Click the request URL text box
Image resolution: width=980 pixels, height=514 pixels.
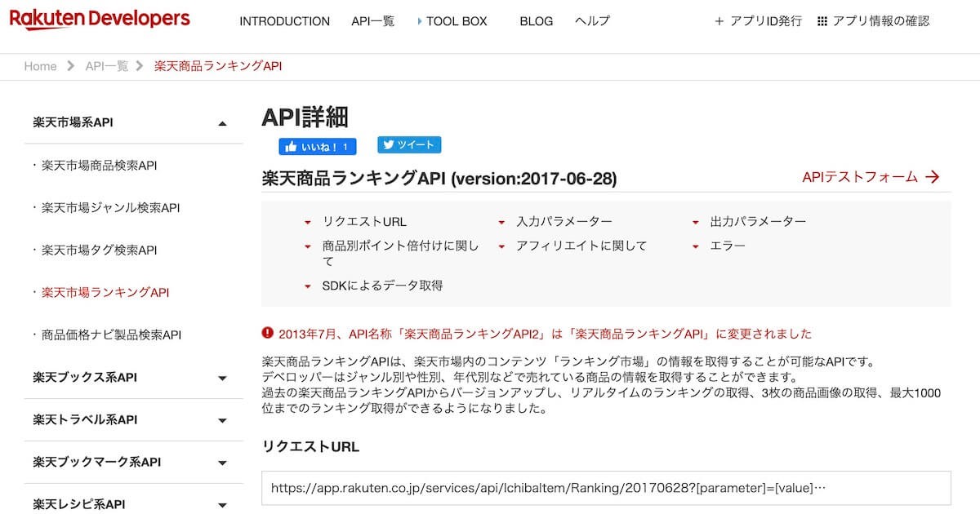click(606, 488)
